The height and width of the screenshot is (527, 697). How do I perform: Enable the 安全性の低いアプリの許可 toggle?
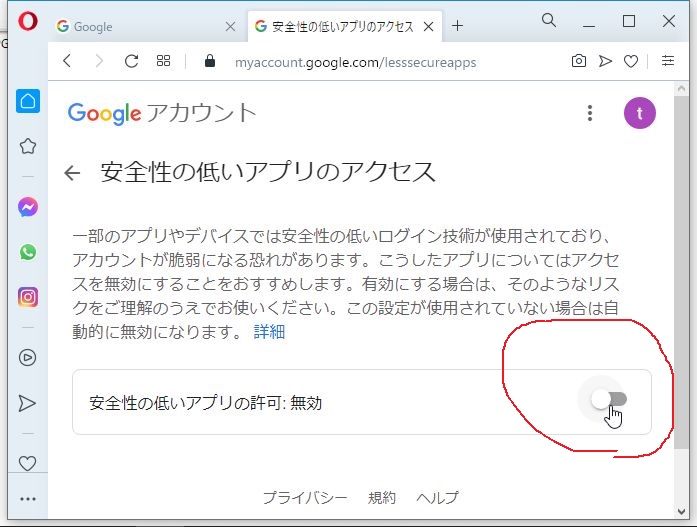pyautogui.click(x=609, y=399)
